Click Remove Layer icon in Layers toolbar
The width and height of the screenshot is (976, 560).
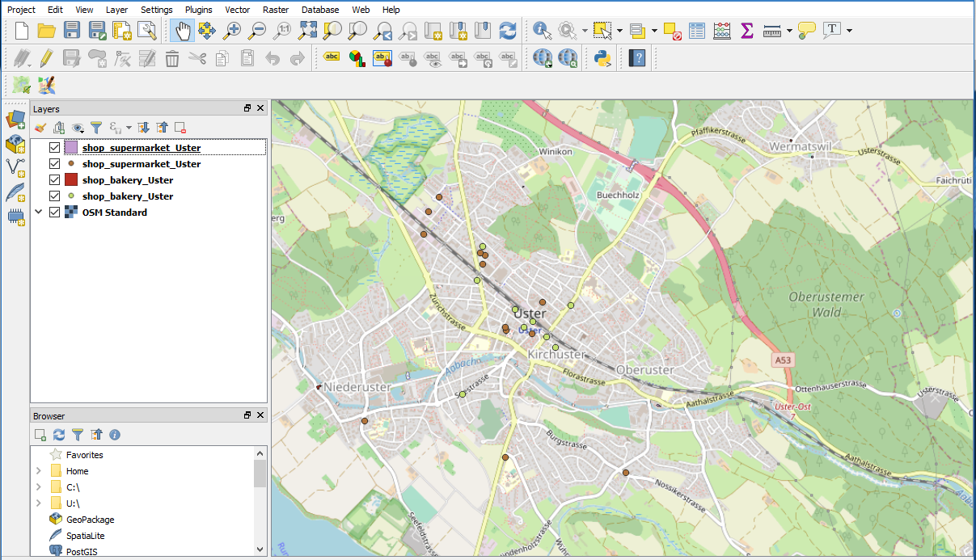[180, 128]
